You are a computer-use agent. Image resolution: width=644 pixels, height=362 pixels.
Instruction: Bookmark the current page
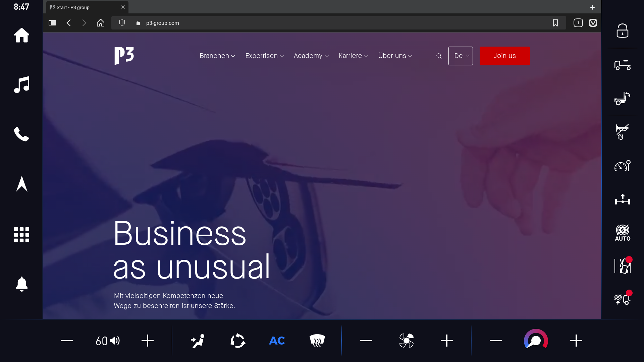pyautogui.click(x=555, y=23)
